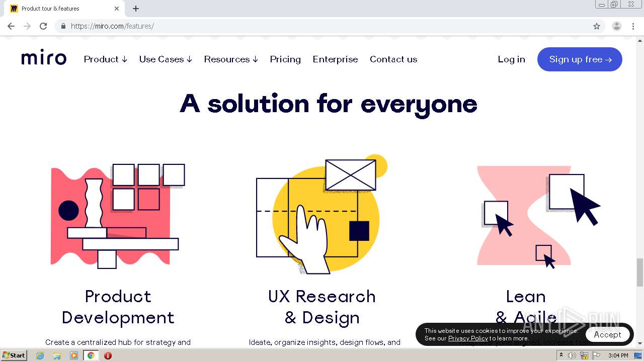The width and height of the screenshot is (644, 362).
Task: Open the Chrome three-dot menu
Action: pos(633,26)
